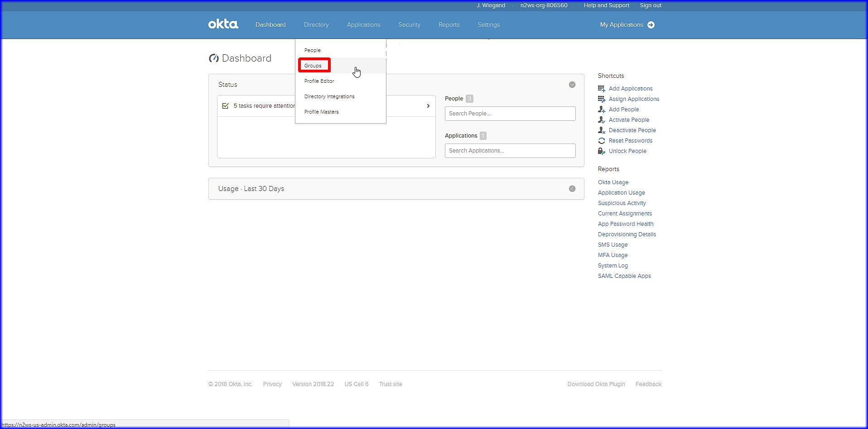Screen dimensions: 868x429
Task: Click the My Applications arrow icon
Action: [651, 25]
